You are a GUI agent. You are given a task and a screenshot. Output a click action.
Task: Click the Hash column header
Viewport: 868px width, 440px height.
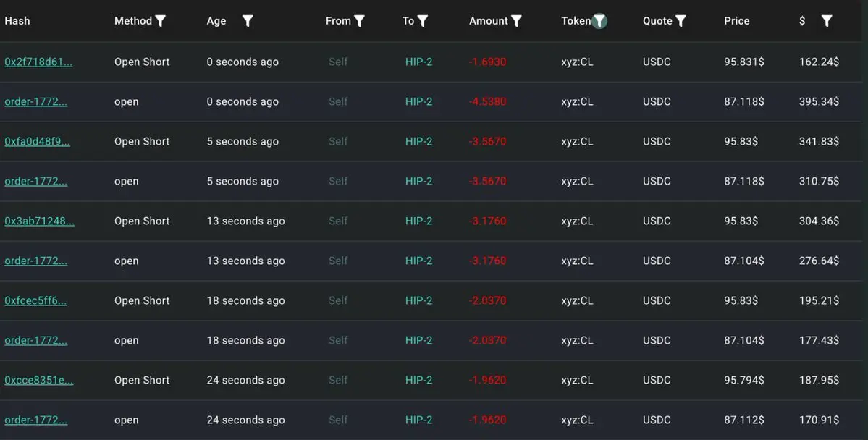tap(17, 21)
